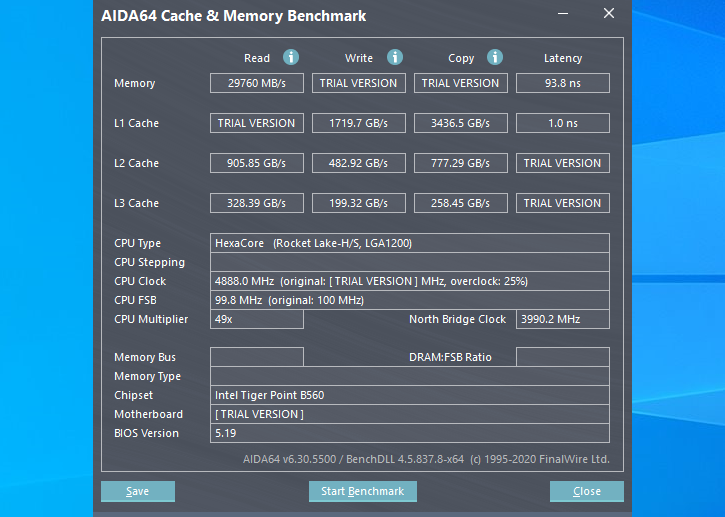This screenshot has height=517, width=725.
Task: Click the DRAM:FSB Ratio label
Action: [450, 357]
